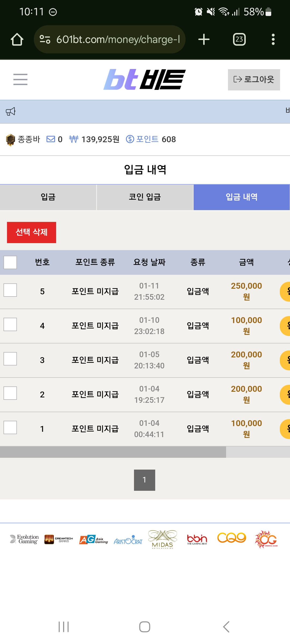Switch to the 입금 tab
This screenshot has width=290, height=644.
pyautogui.click(x=48, y=197)
